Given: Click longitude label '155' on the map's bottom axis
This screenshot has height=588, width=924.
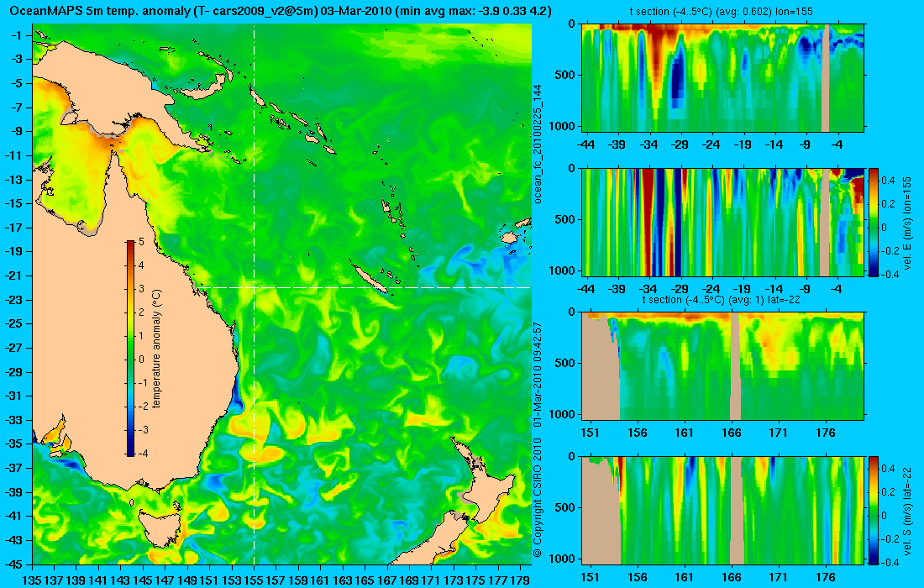Looking at the screenshot, I should pos(254,580).
